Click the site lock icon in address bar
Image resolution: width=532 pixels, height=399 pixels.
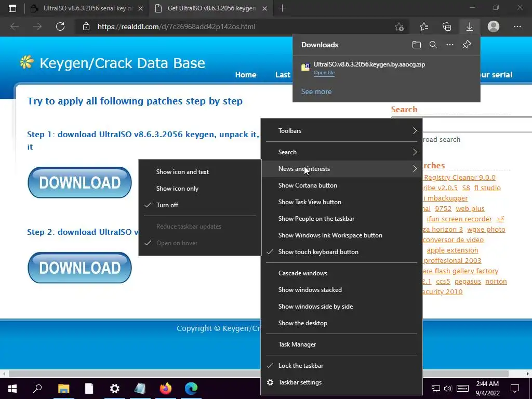[x=86, y=26]
